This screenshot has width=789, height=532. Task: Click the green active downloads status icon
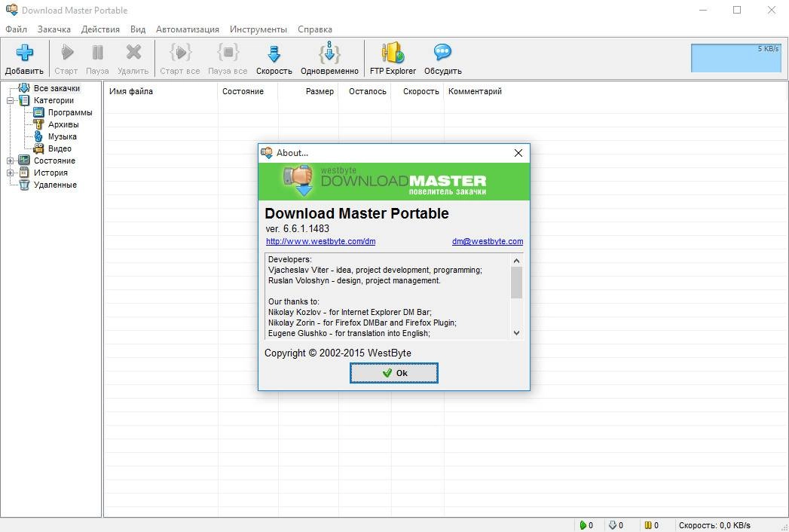pos(583,525)
